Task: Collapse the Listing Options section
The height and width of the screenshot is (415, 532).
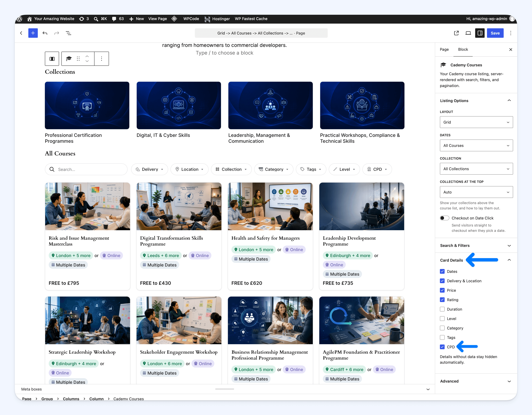Action: [x=476, y=101]
